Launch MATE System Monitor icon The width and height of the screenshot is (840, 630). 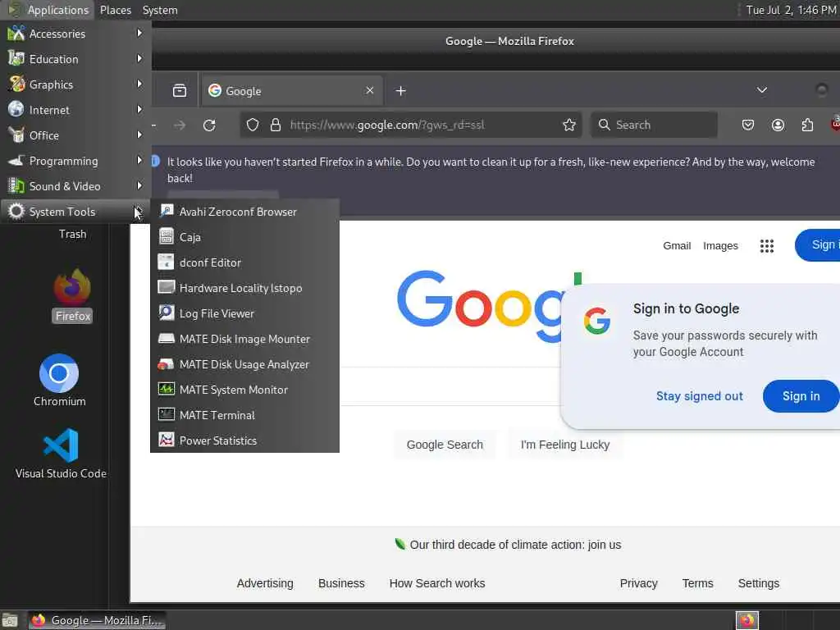166,389
